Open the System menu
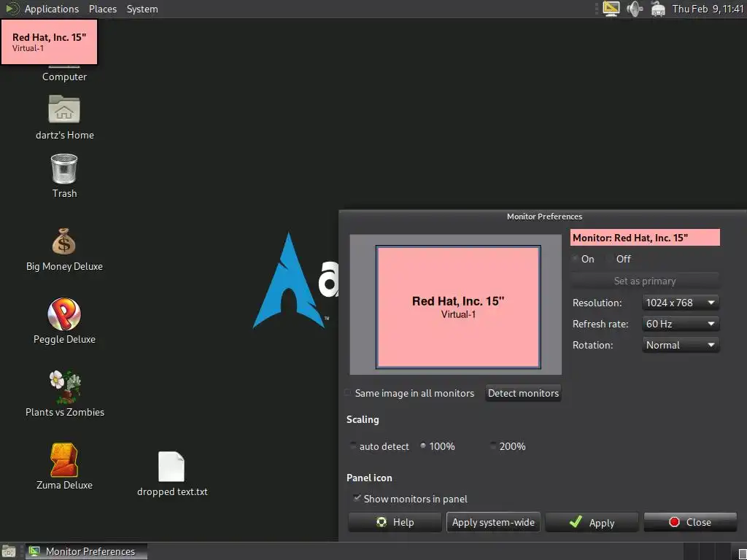Viewport: 747px width, 560px height. coord(142,9)
